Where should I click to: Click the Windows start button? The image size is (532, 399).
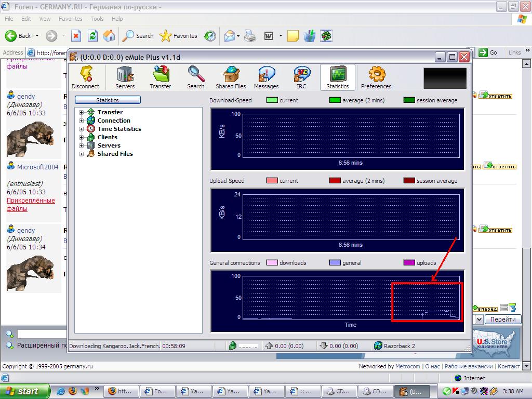click(24, 391)
